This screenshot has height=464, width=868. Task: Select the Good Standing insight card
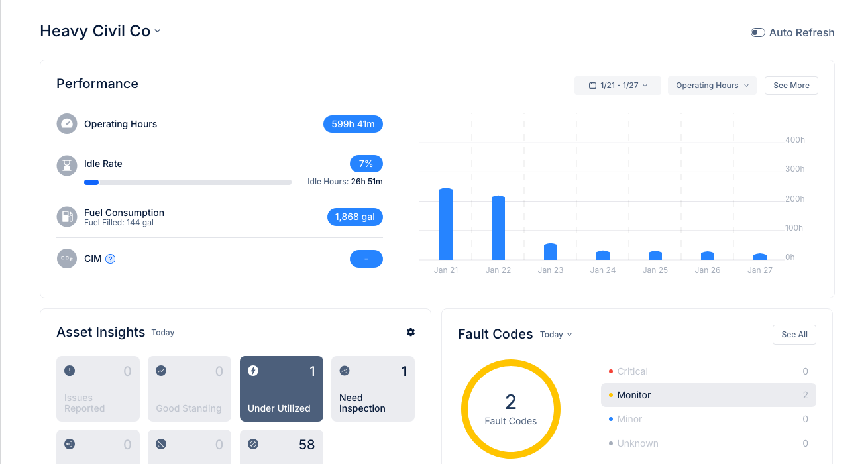click(190, 388)
